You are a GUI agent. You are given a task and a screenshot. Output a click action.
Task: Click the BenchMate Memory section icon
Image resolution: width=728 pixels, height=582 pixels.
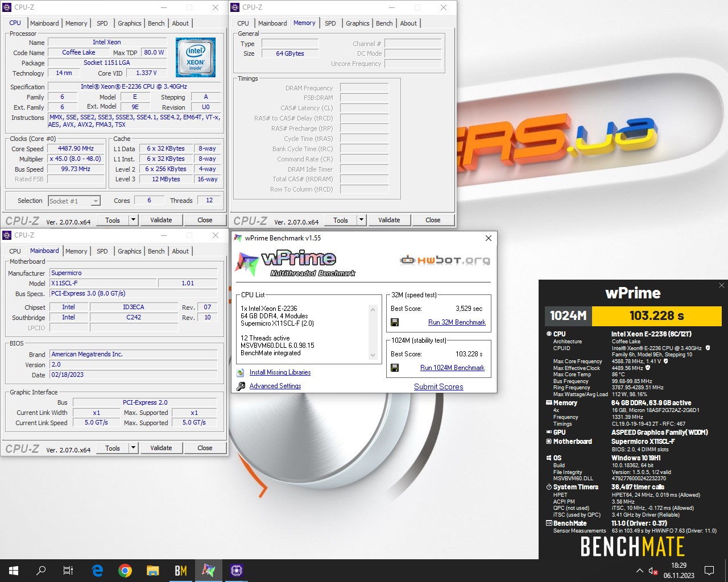tap(549, 403)
